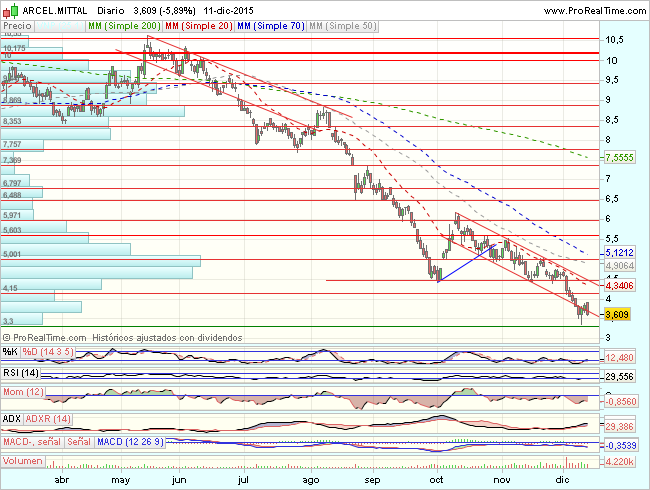The height and width of the screenshot is (490, 650).
Task: Click the -0,3539 MACD value tag
Action: click(x=621, y=446)
